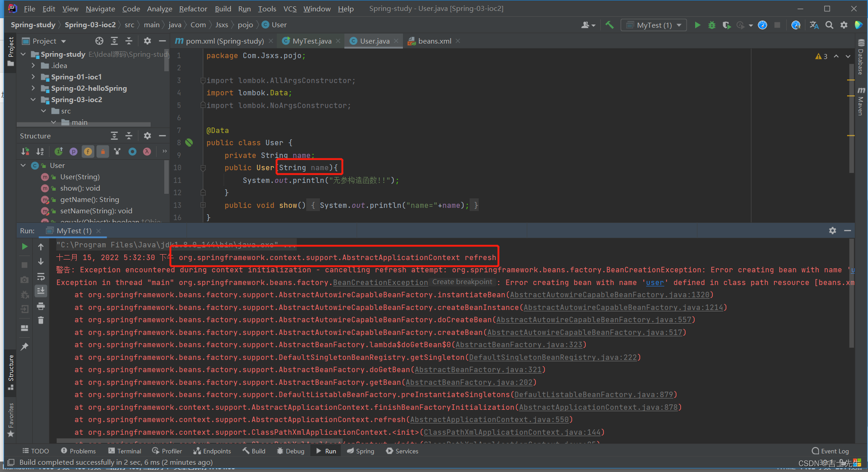Expand Spring-01-ioc1 module
The width and height of the screenshot is (868, 472).
33,77
